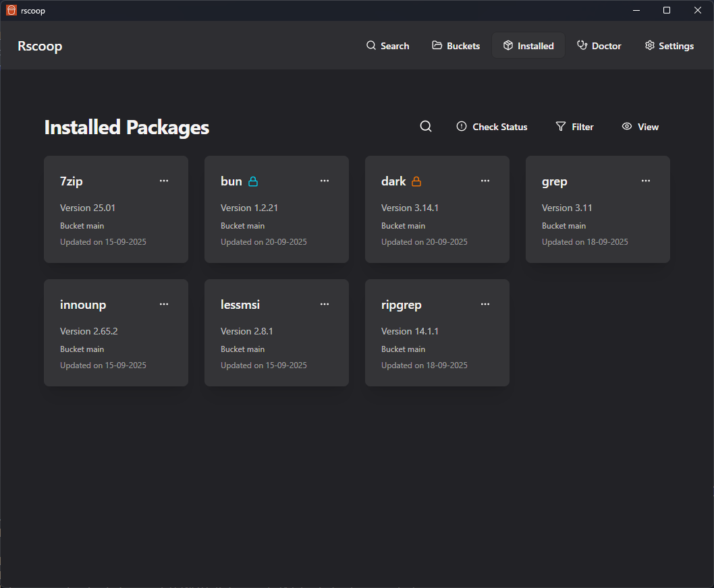Click the rscoop app icon in title bar
The image size is (714, 588).
[11, 10]
